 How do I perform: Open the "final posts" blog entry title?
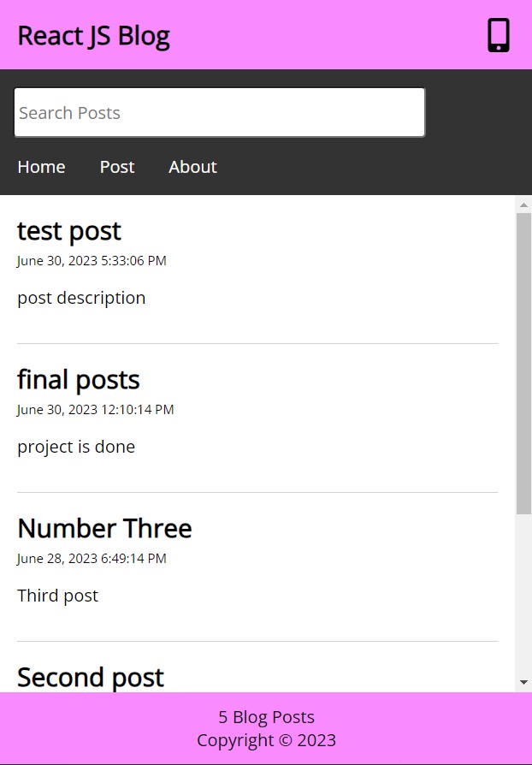(x=79, y=380)
